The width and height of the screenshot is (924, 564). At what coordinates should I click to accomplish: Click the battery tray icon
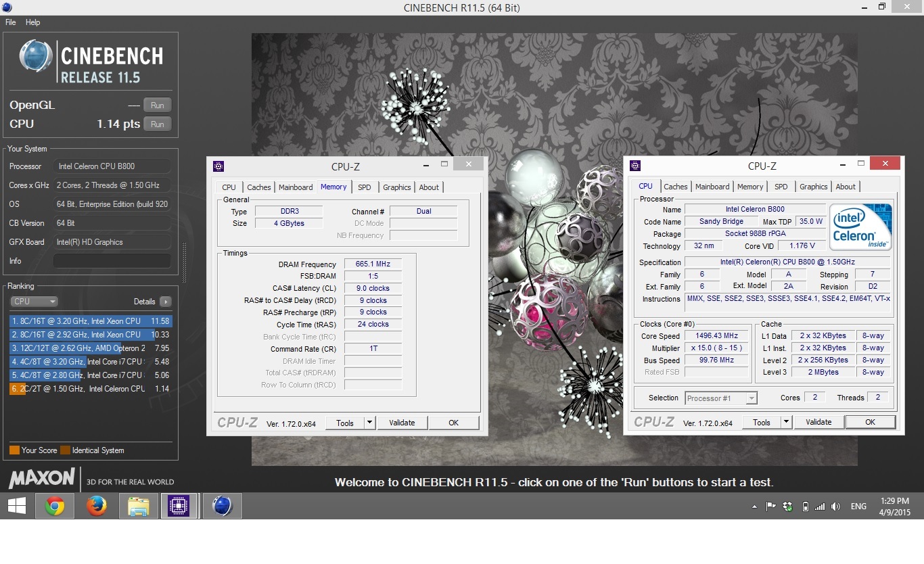(805, 507)
